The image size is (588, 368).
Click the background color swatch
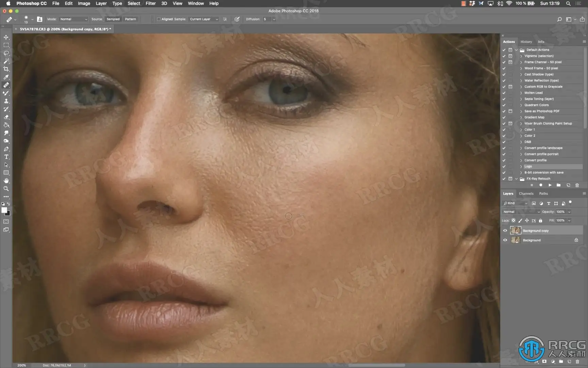point(9,214)
